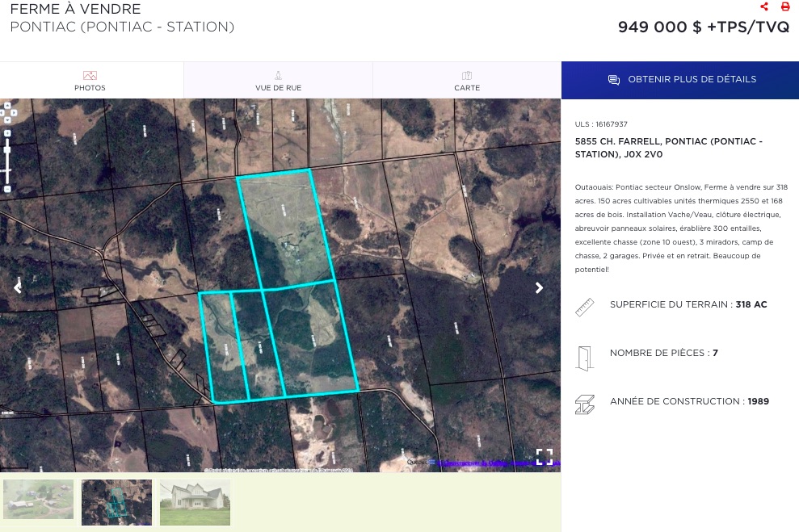This screenshot has width=799, height=532.
Task: Click Nombre de pièces : 7
Action: [664, 353]
